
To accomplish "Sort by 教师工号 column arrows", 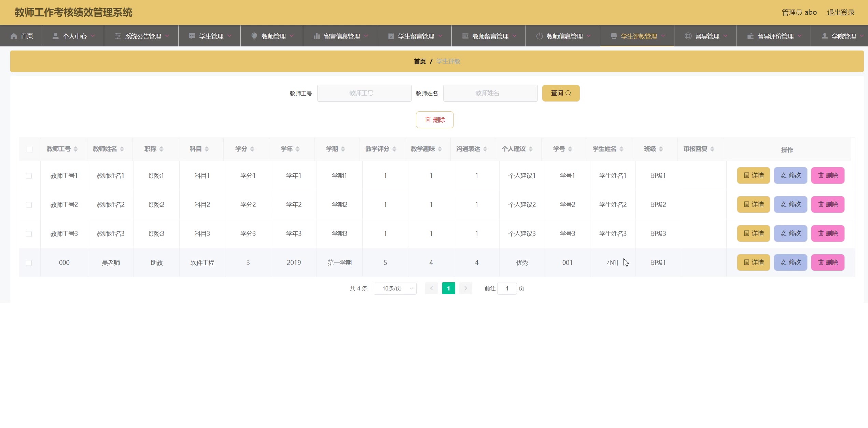I will (x=76, y=149).
